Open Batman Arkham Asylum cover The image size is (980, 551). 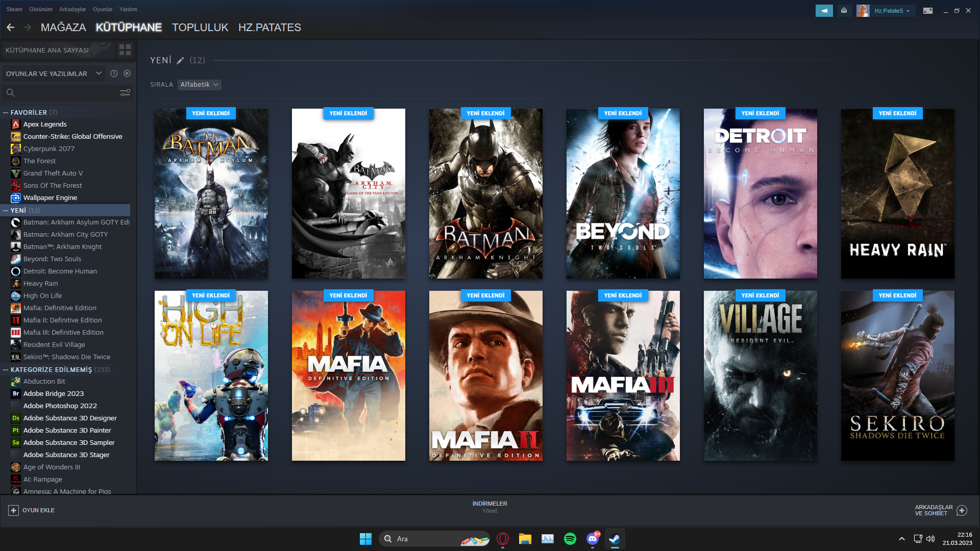coord(211,193)
